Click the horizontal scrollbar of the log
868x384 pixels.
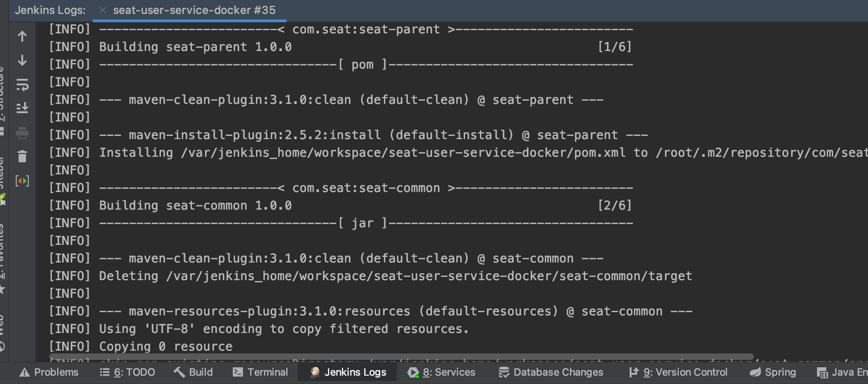402,357
